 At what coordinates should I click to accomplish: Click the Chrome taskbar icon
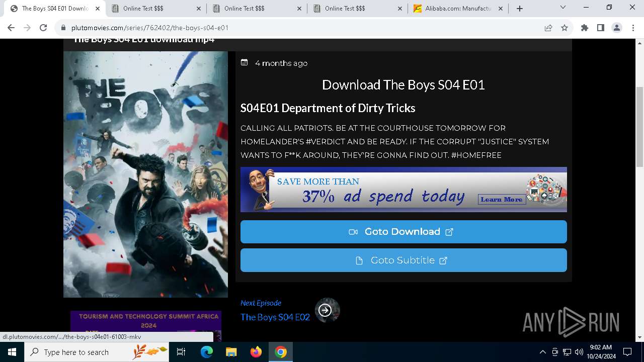click(281, 352)
